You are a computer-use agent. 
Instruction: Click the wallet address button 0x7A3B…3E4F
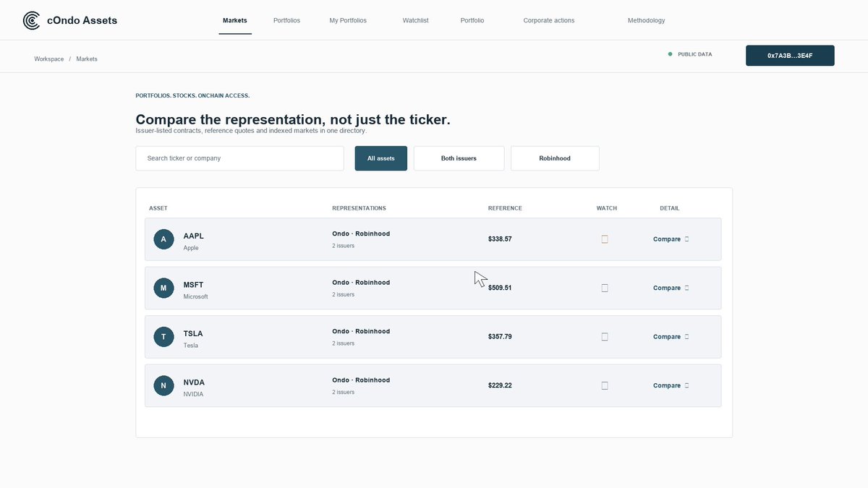point(790,56)
